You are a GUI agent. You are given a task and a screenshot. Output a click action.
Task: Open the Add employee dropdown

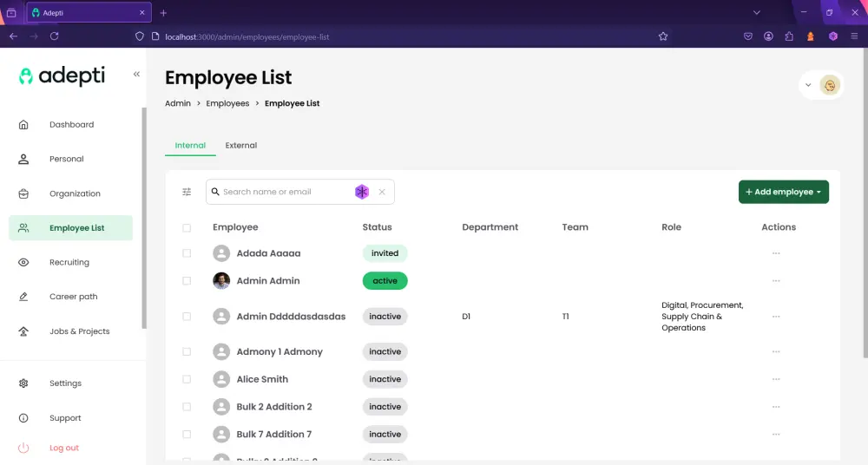point(783,192)
